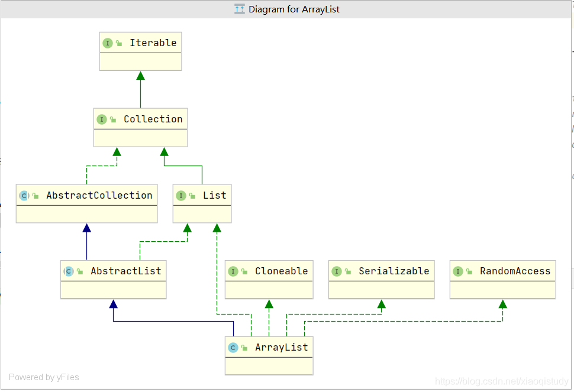Select the List node name
The width and height of the screenshot is (574, 392).
(x=215, y=195)
